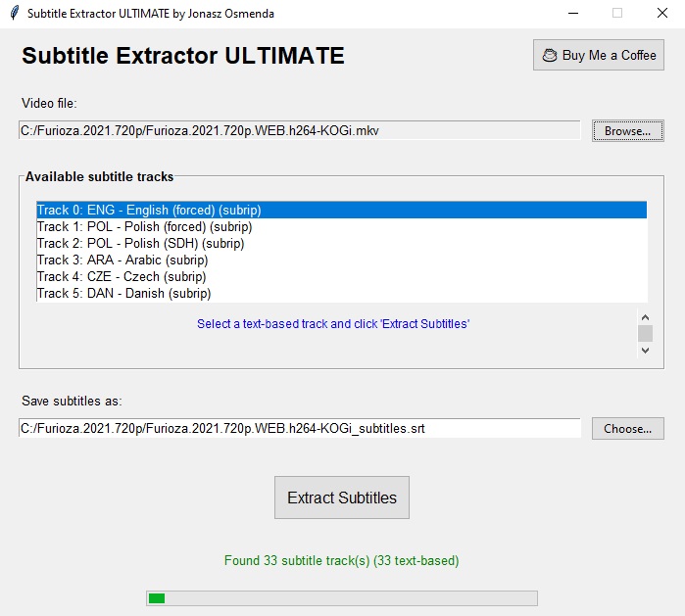Click the 'Select a text-based track' hint text

pyautogui.click(x=333, y=324)
